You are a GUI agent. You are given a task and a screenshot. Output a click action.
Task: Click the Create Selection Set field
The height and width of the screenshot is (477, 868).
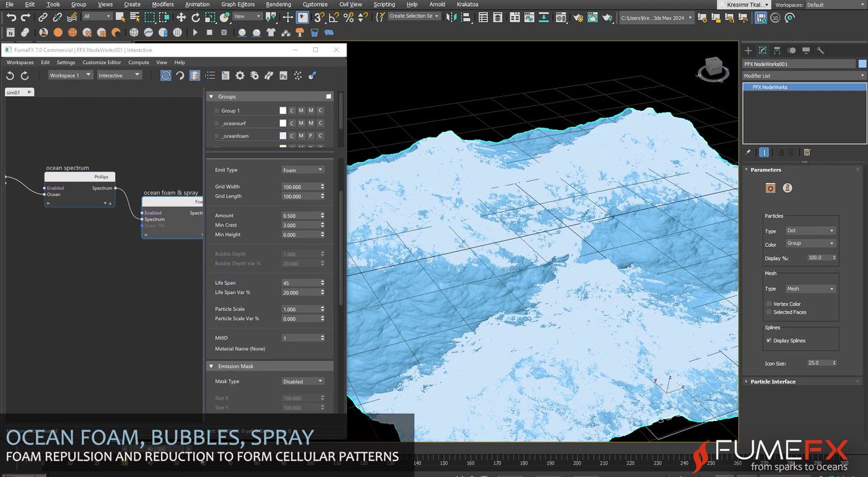414,16
